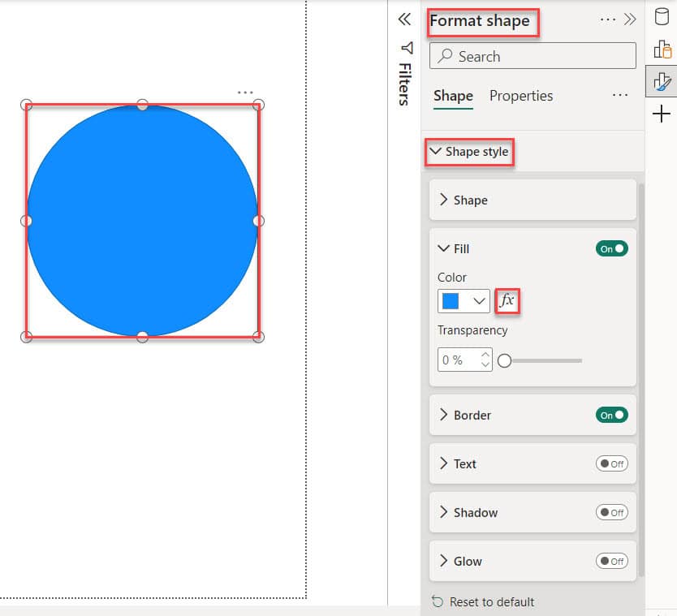Click the magnifier icon in Search
This screenshot has width=677, height=616.
pyautogui.click(x=445, y=56)
